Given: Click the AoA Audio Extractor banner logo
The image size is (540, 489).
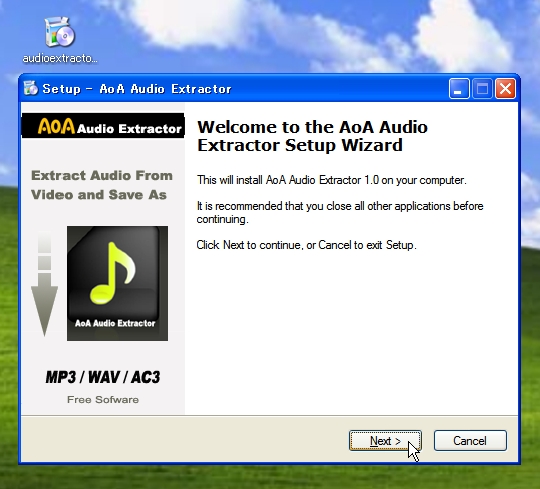Looking at the screenshot, I should tap(103, 126).
